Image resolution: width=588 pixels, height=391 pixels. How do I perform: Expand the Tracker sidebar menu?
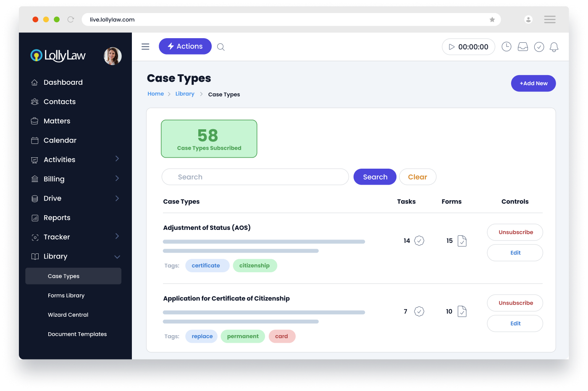coord(117,237)
